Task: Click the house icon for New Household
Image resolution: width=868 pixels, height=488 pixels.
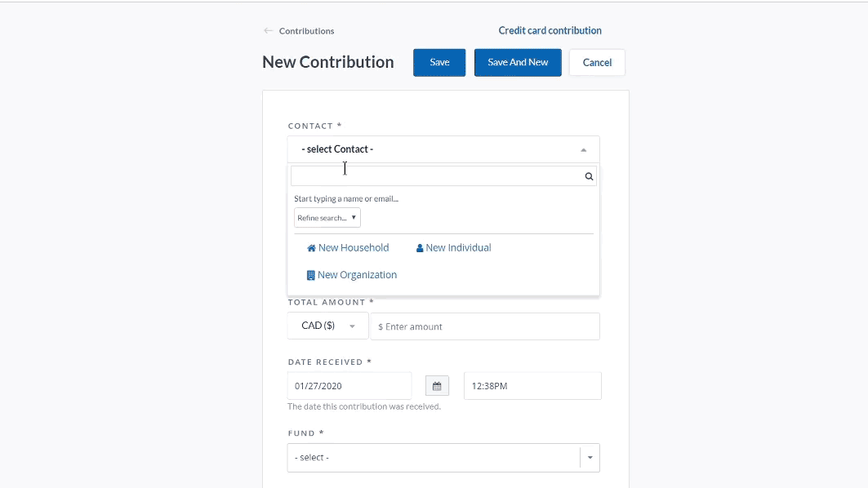Action: pos(310,247)
